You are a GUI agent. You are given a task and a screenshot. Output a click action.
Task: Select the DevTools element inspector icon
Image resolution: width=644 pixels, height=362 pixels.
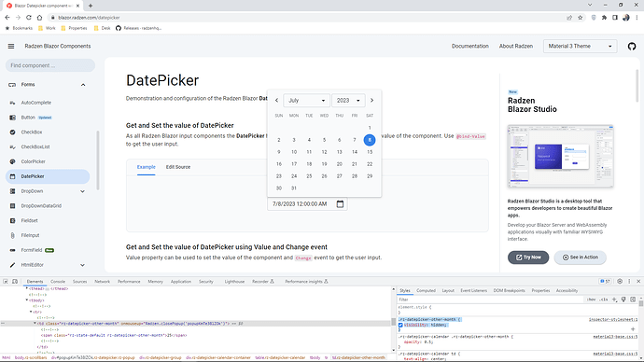tap(6, 282)
